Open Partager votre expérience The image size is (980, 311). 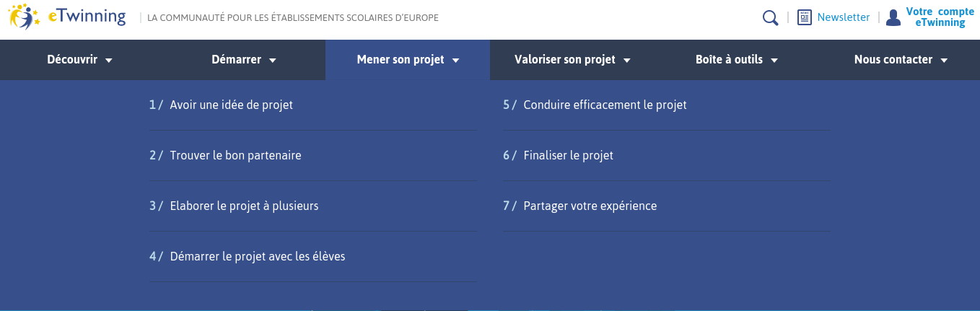click(590, 206)
